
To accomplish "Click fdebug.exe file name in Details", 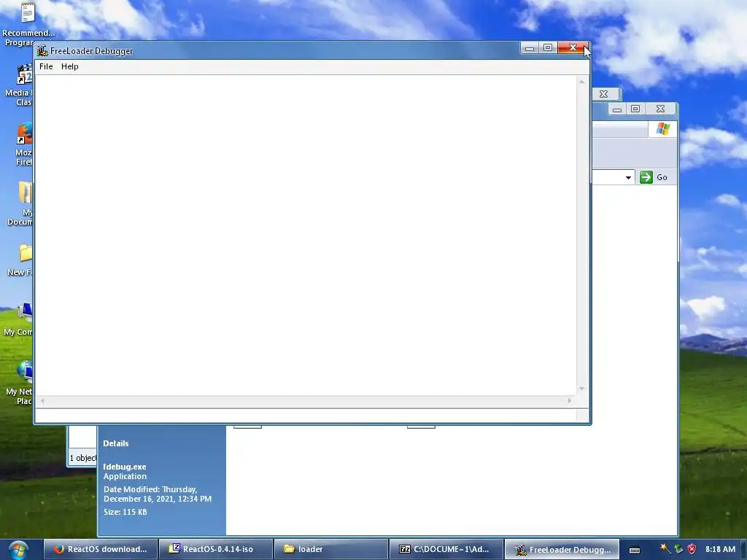I will coord(125,467).
